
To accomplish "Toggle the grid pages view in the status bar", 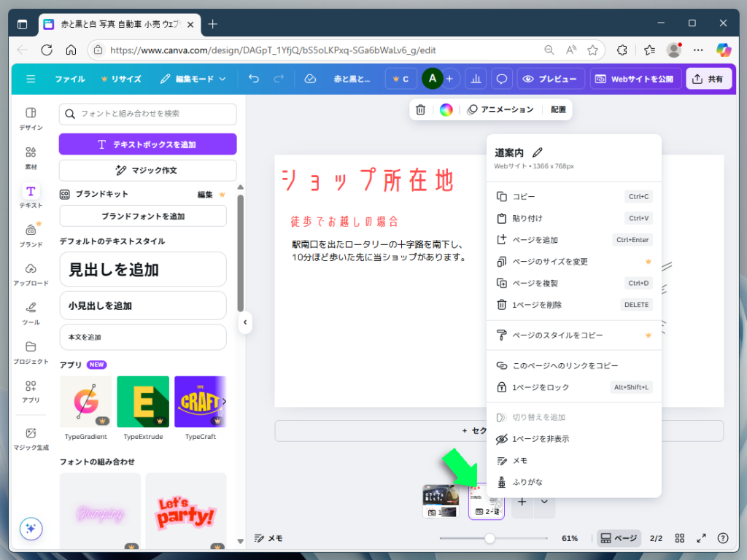I will [679, 537].
